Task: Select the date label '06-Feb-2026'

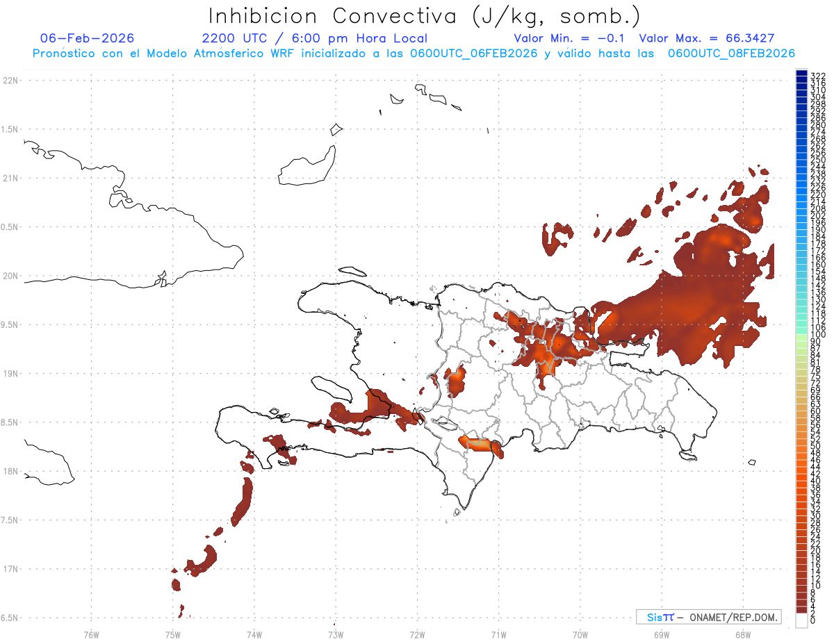Action: coord(88,38)
